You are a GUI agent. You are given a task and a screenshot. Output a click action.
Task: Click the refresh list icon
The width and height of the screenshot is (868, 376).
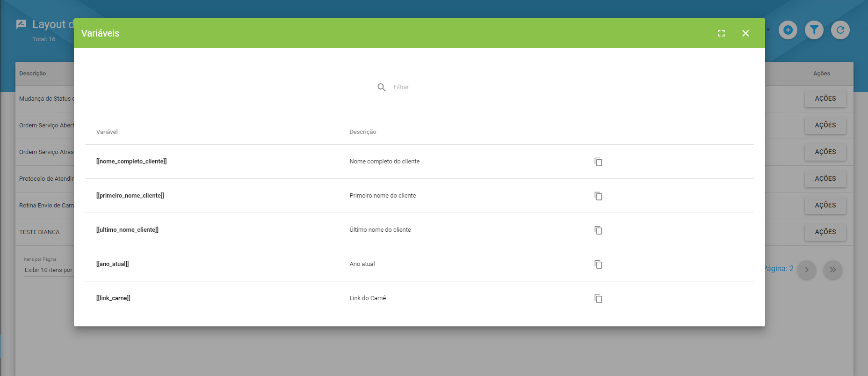coord(840,30)
